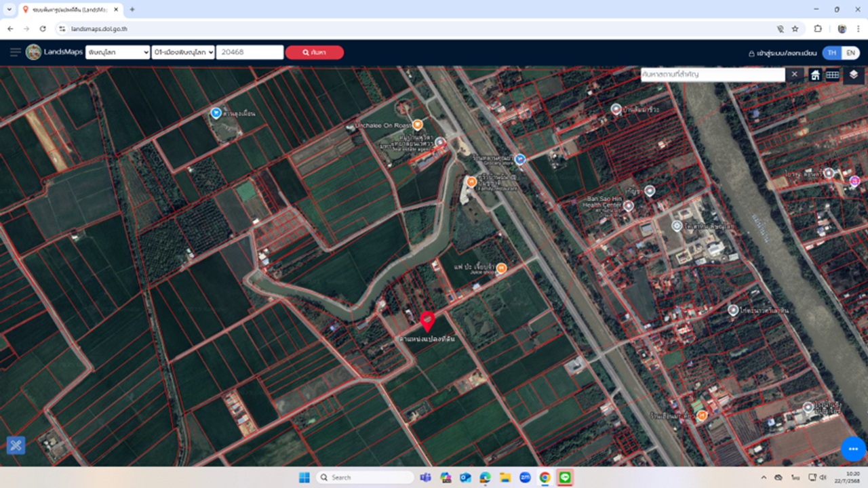Expand the province dropdown showing พิษณุโลก
This screenshot has width=868, height=488.
(x=117, y=53)
